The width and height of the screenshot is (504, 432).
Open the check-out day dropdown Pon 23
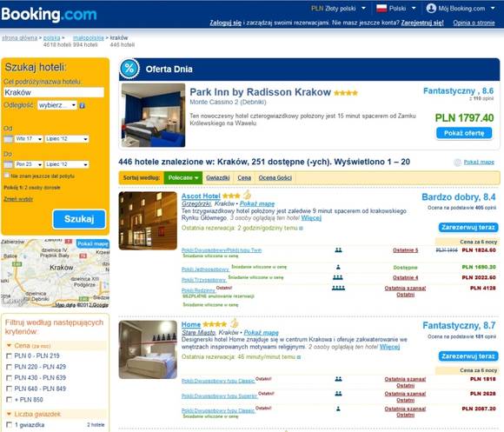[29, 164]
